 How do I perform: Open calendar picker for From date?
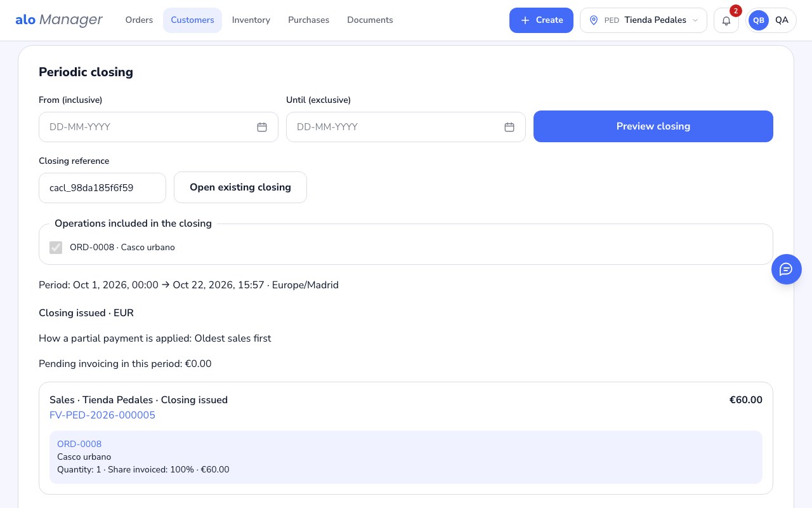tap(262, 127)
